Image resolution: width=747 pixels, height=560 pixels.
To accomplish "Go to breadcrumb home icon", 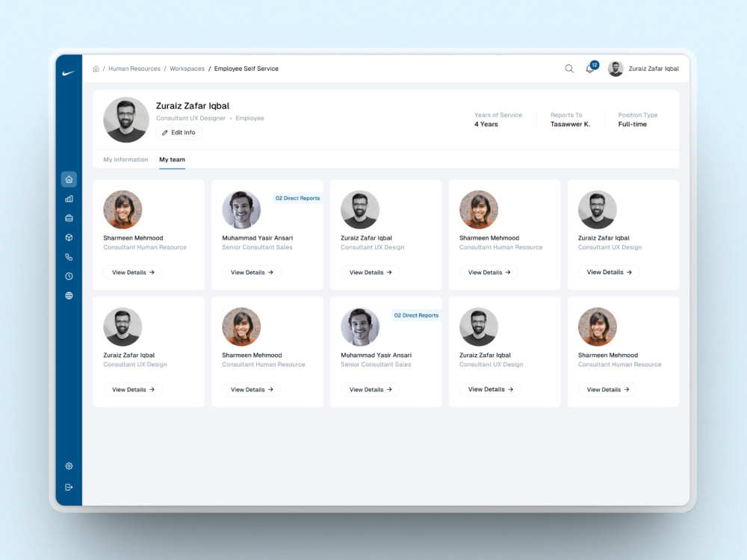I will point(96,69).
